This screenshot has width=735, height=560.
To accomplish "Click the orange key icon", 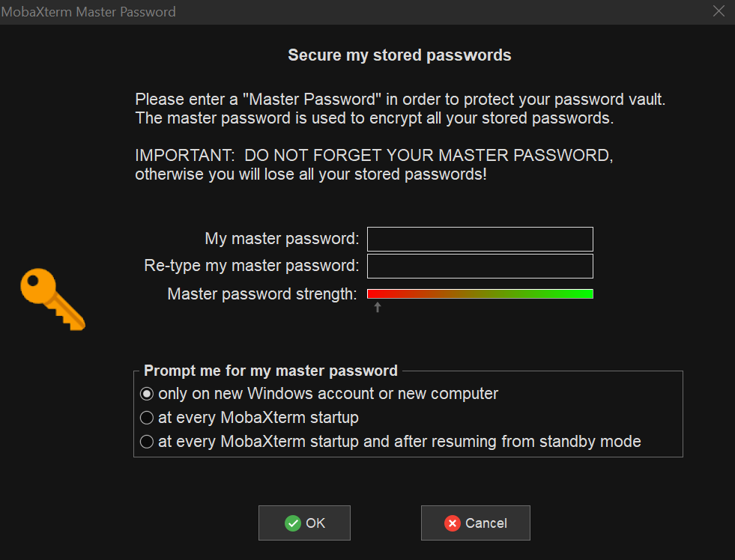I will [x=52, y=299].
